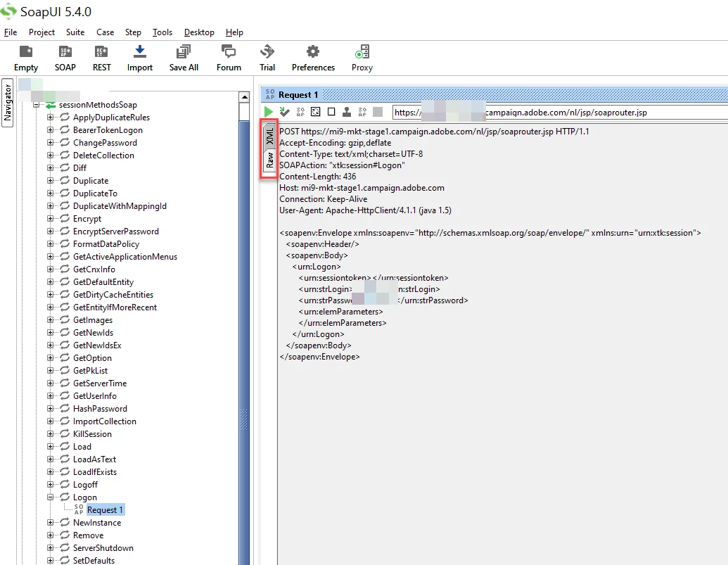Viewport: 728px width, 565px height.
Task: Expand the NewInstance node
Action: pos(50,522)
